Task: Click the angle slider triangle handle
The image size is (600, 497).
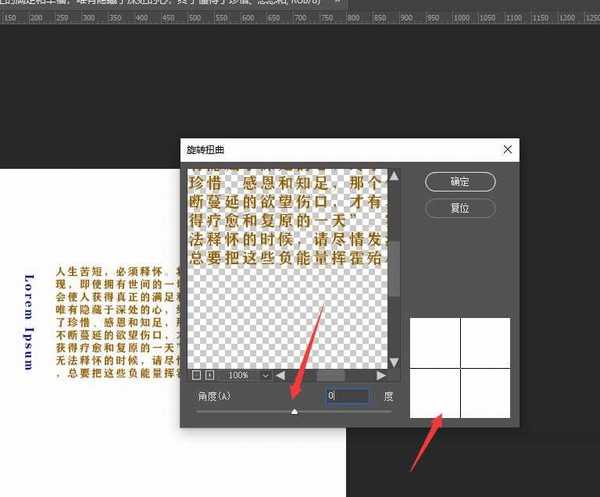Action: [294, 410]
